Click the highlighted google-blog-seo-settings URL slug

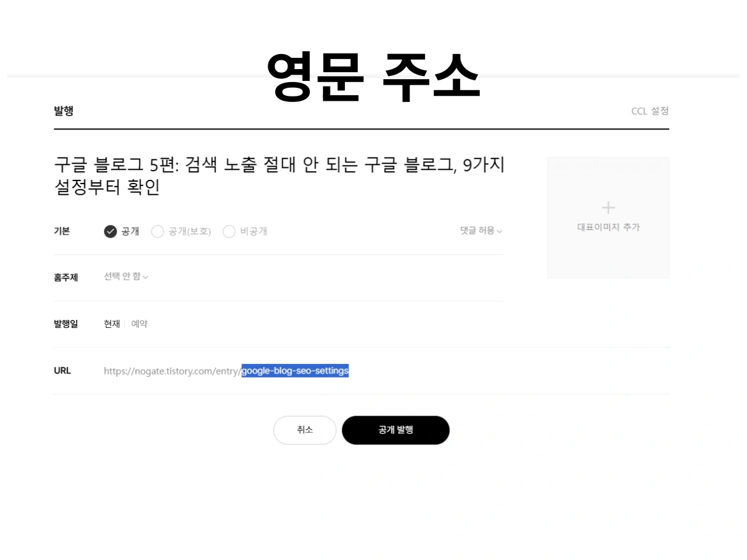(294, 370)
